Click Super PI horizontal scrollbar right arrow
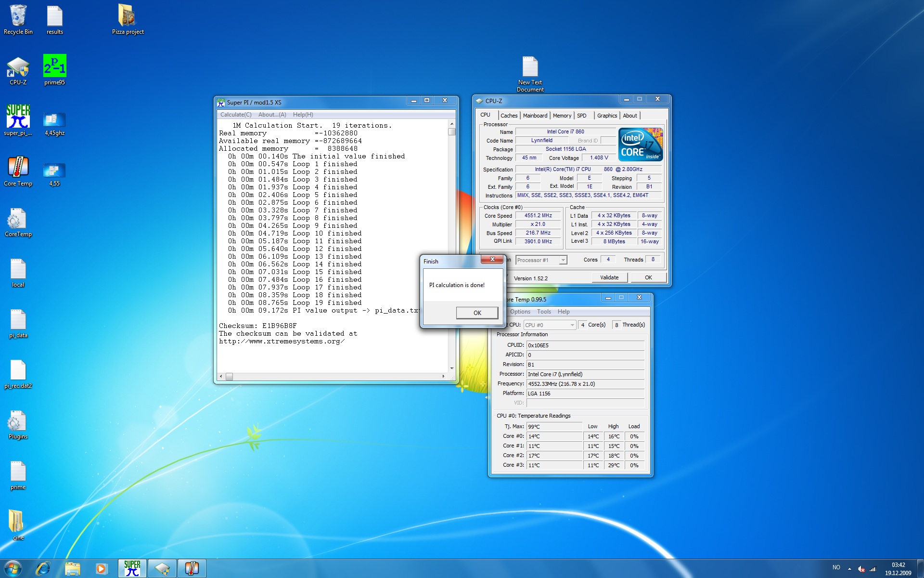The image size is (924, 578). [443, 377]
